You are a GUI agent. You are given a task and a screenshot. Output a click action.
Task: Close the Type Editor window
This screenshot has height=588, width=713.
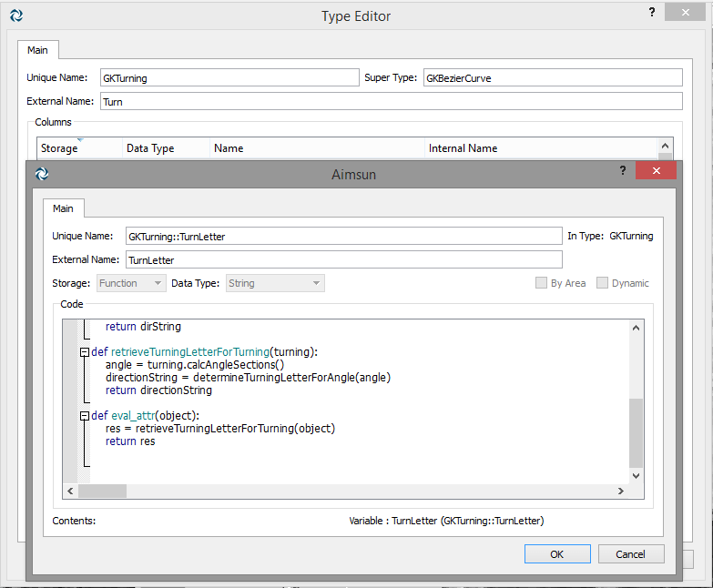click(685, 12)
